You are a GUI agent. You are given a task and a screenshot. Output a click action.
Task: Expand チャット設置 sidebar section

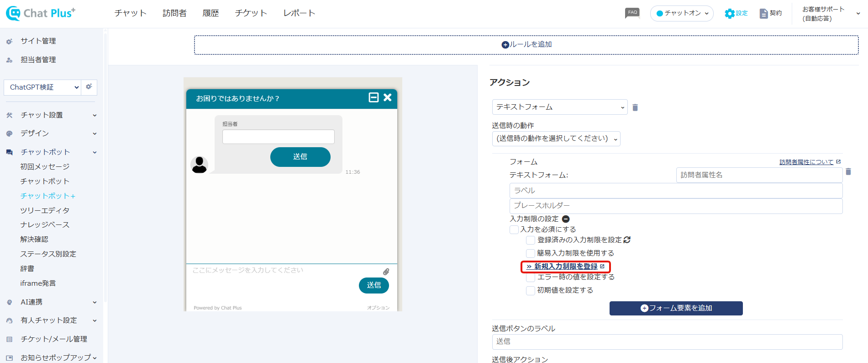pyautogui.click(x=95, y=115)
